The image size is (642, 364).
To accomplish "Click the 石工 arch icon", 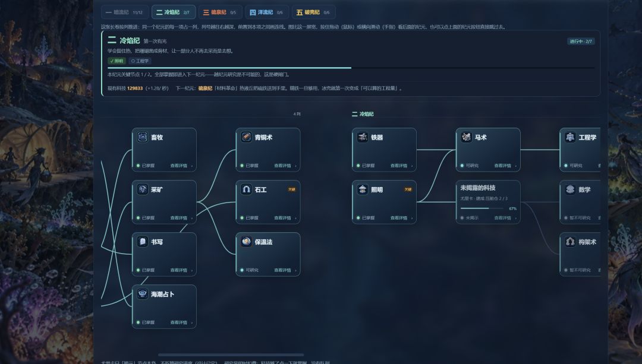I will click(x=246, y=189).
